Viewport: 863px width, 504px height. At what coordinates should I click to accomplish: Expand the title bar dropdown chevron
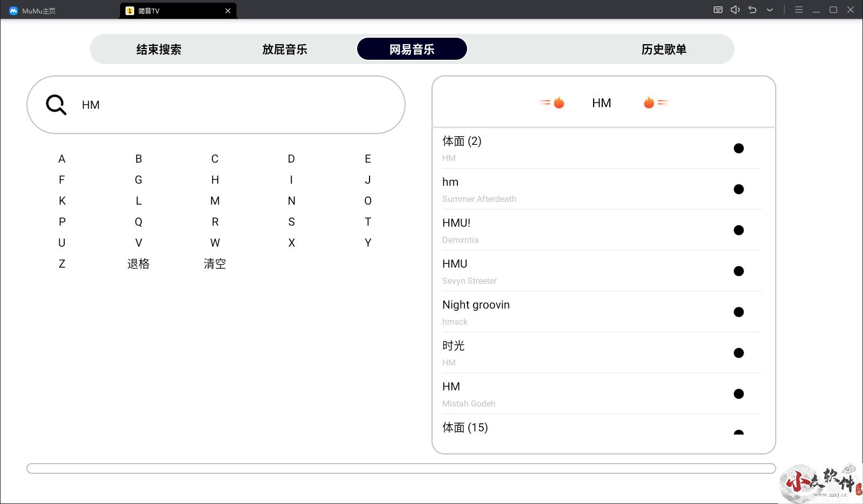770,10
